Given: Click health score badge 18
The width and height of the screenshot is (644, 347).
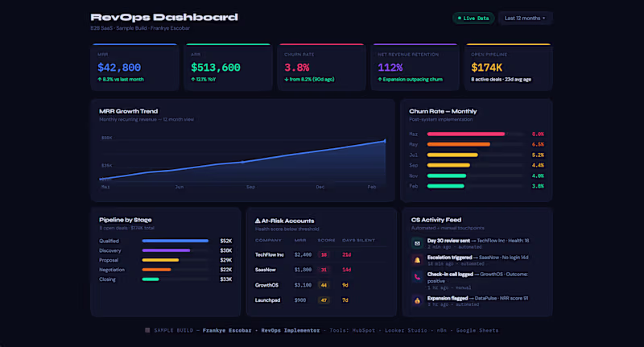Looking at the screenshot, I should (x=324, y=254).
